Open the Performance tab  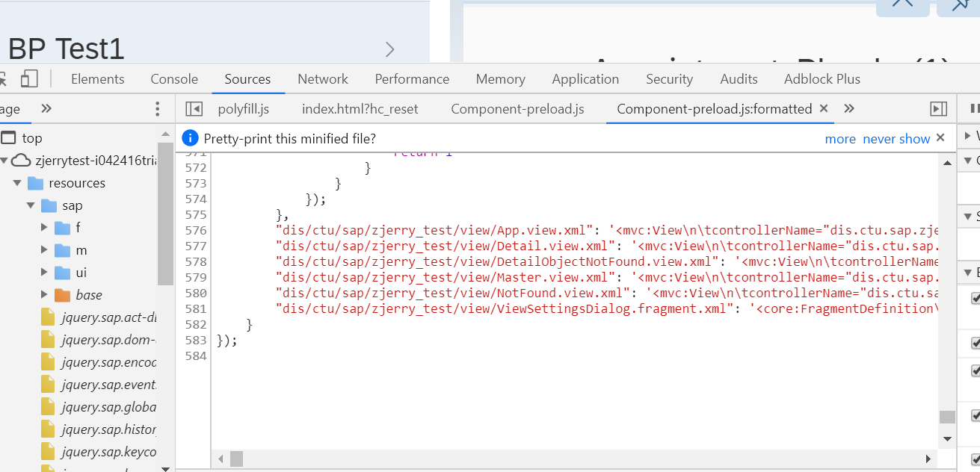tap(412, 79)
